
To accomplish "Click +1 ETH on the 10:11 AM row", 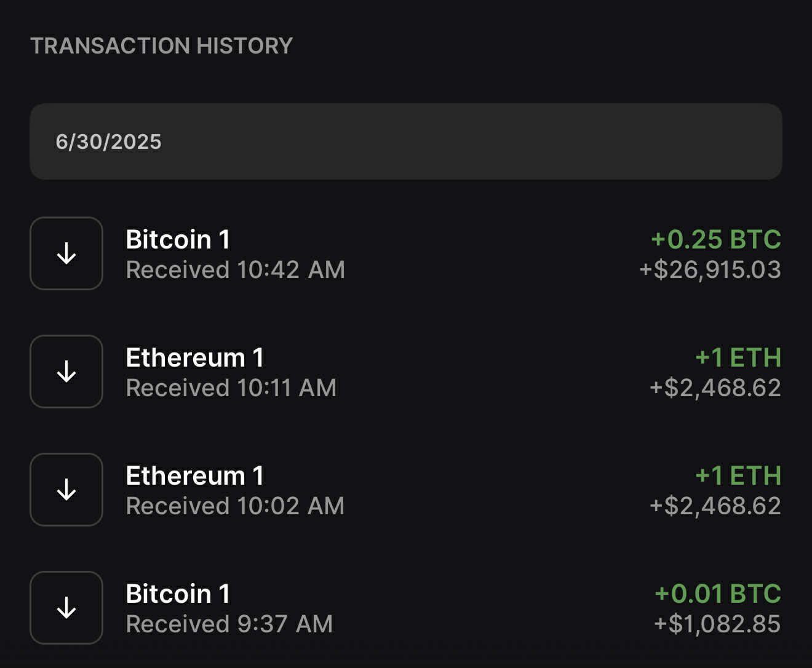I will (x=738, y=357).
